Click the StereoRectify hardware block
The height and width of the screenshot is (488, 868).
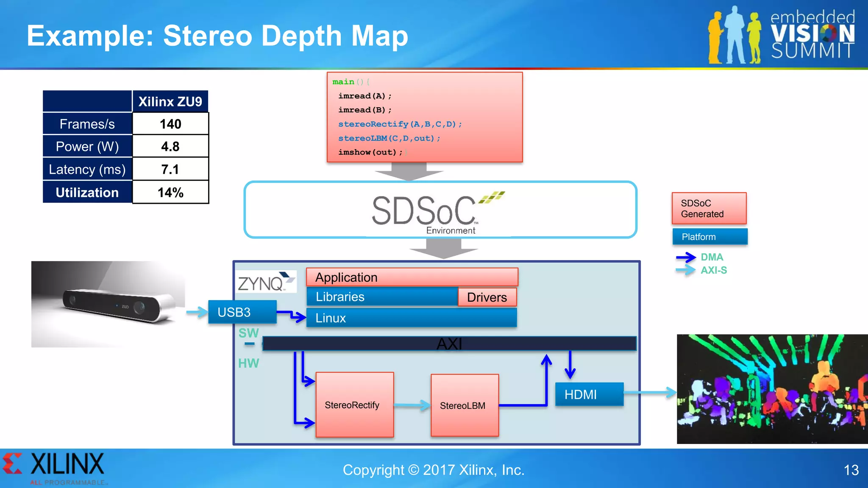pyautogui.click(x=354, y=405)
